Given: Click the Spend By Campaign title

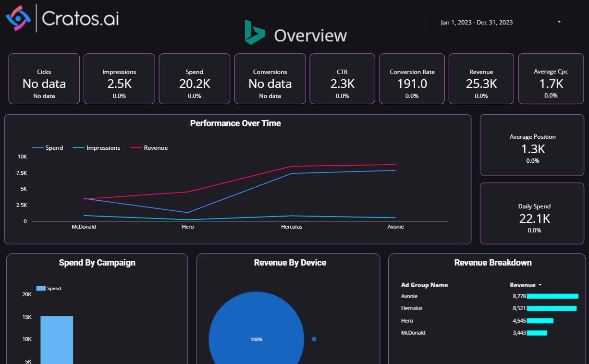Looking at the screenshot, I should (x=97, y=263).
